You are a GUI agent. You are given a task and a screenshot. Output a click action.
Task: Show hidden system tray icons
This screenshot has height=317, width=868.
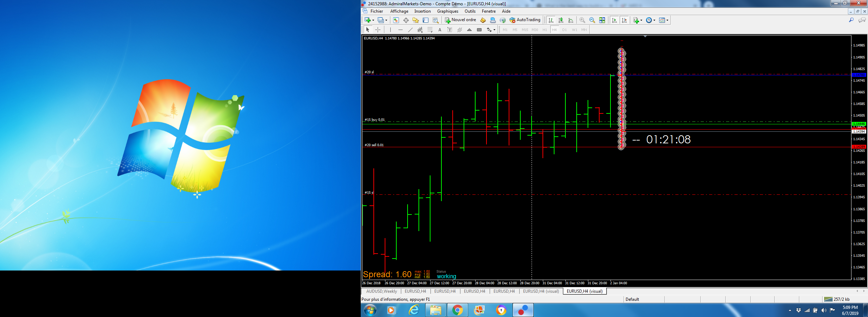790,310
